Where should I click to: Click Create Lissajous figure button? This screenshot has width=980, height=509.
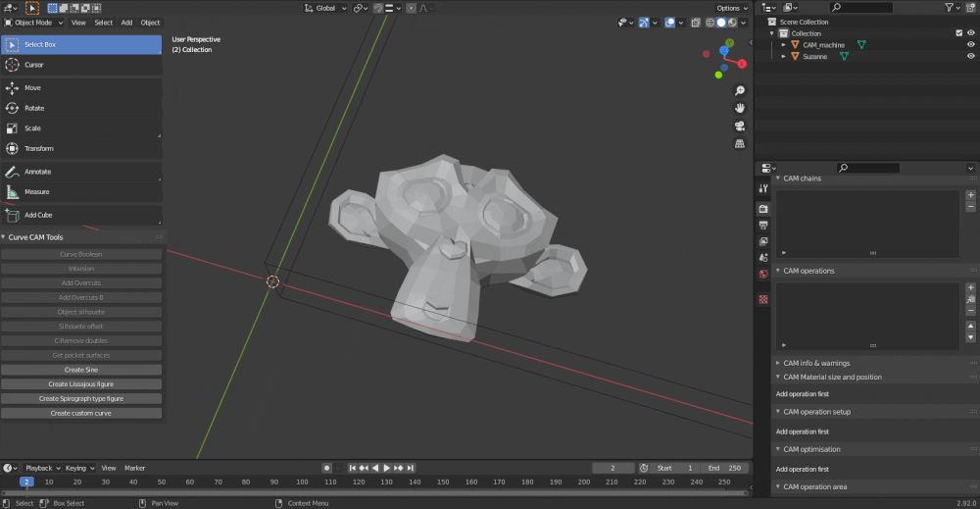(x=81, y=384)
